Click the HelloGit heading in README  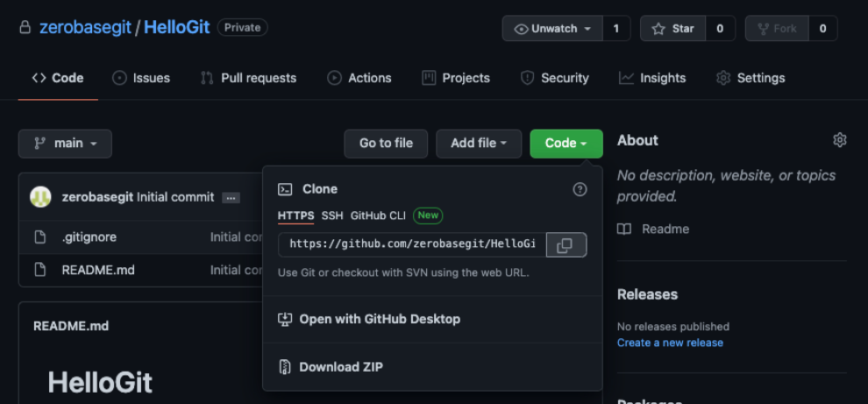click(100, 382)
